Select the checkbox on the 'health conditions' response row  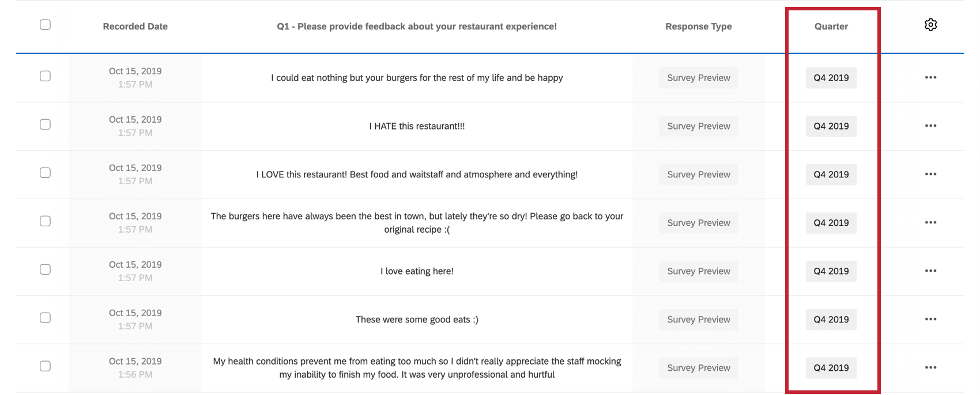click(x=45, y=366)
